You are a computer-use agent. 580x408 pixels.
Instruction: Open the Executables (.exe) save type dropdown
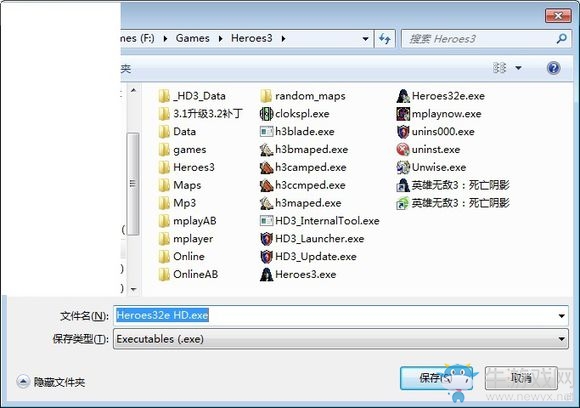coord(341,339)
